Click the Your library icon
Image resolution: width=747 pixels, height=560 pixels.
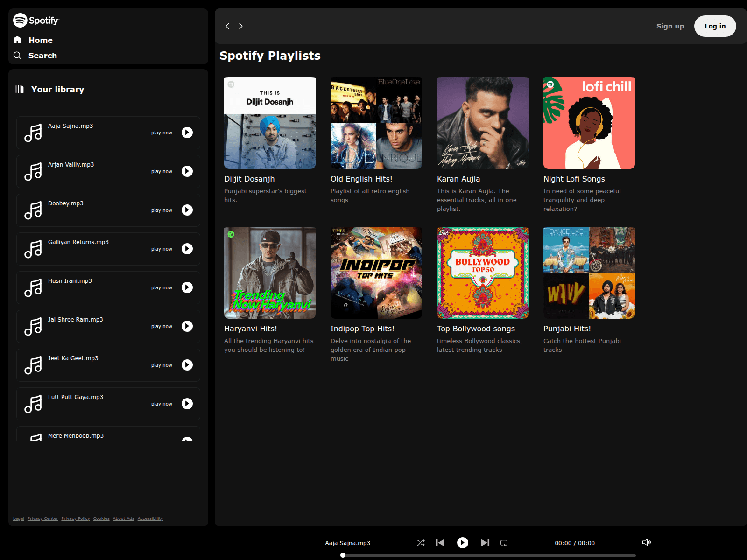[x=19, y=89]
